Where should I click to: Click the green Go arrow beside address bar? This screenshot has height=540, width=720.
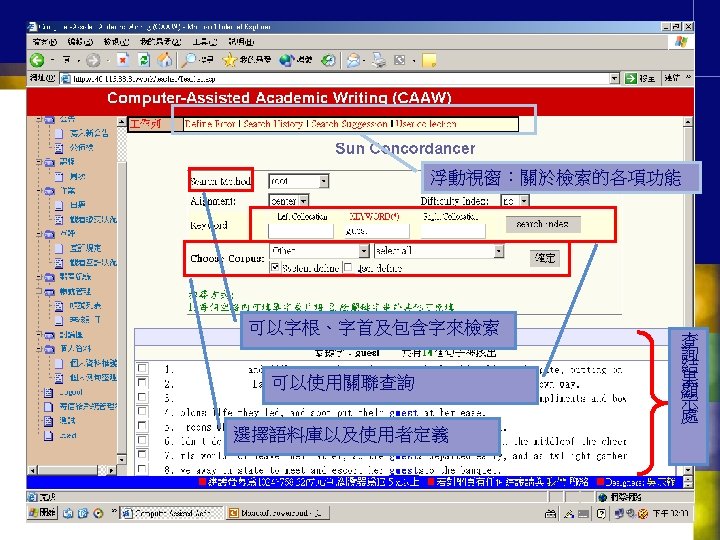pos(630,79)
